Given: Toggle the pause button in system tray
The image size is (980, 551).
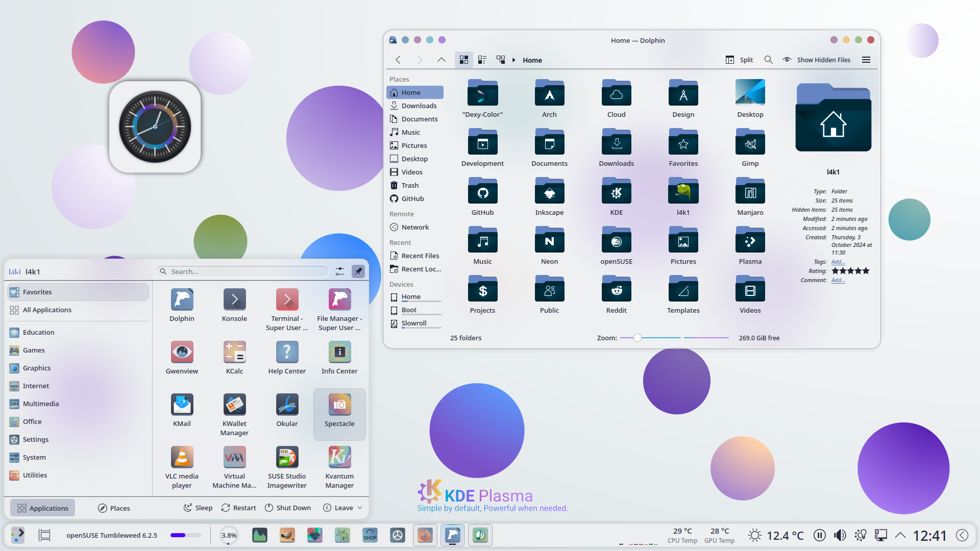Looking at the screenshot, I should pyautogui.click(x=819, y=535).
